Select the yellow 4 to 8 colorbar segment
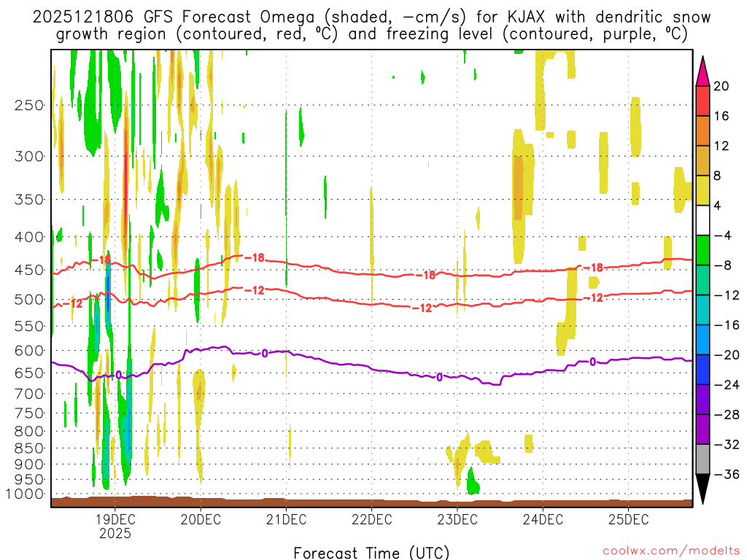This screenshot has height=560, width=747. click(703, 191)
